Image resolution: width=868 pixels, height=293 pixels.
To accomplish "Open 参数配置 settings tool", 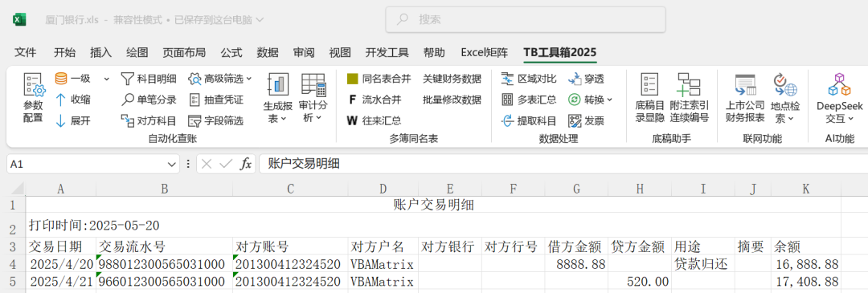I will 33,99.
